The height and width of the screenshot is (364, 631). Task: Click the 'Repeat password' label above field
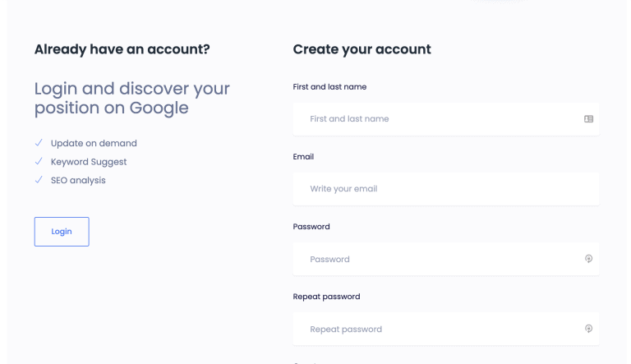[326, 297]
